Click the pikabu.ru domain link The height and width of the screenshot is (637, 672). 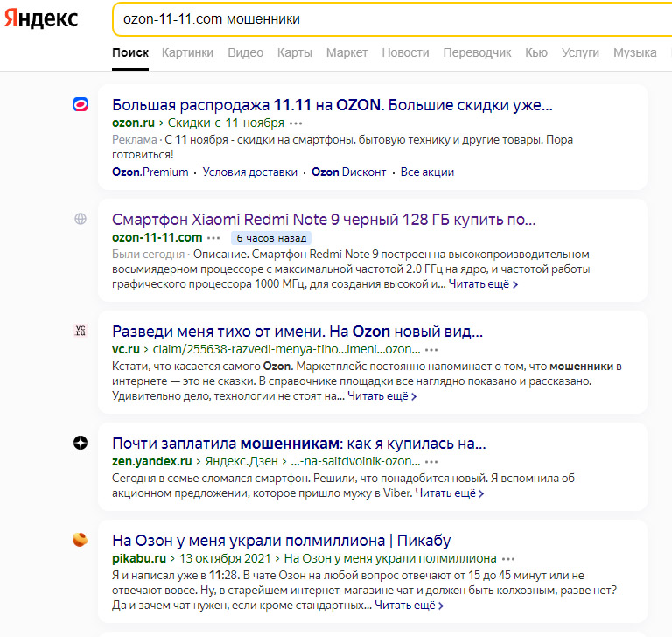(139, 558)
